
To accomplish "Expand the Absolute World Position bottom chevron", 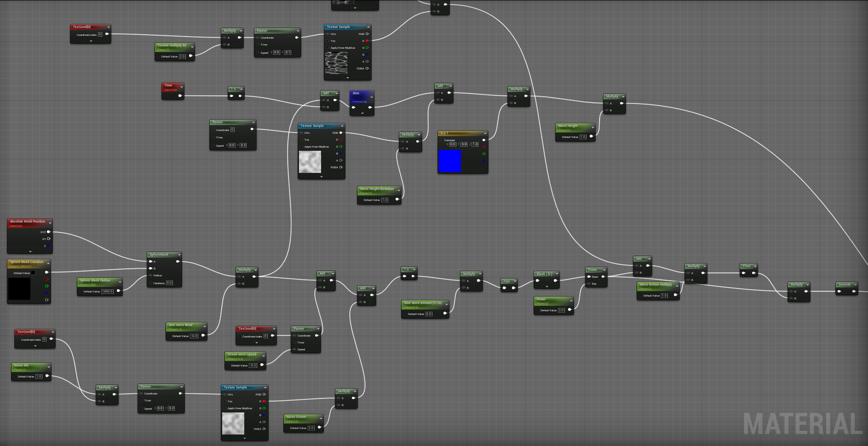I will click(x=30, y=252).
